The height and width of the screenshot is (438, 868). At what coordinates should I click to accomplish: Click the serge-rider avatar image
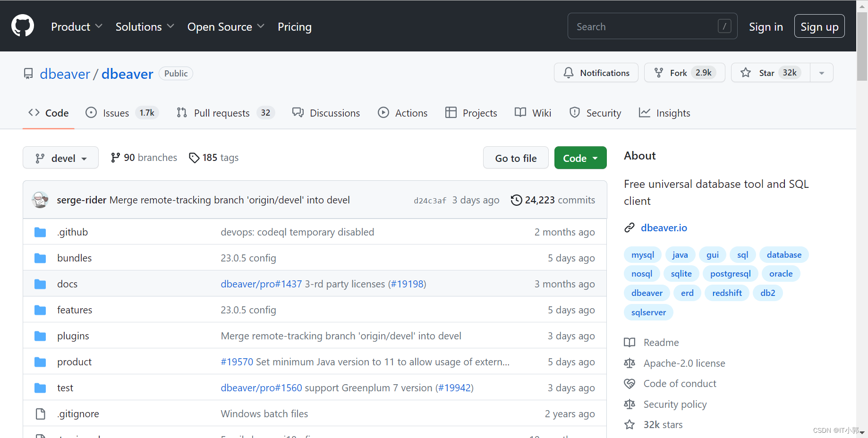click(x=40, y=200)
